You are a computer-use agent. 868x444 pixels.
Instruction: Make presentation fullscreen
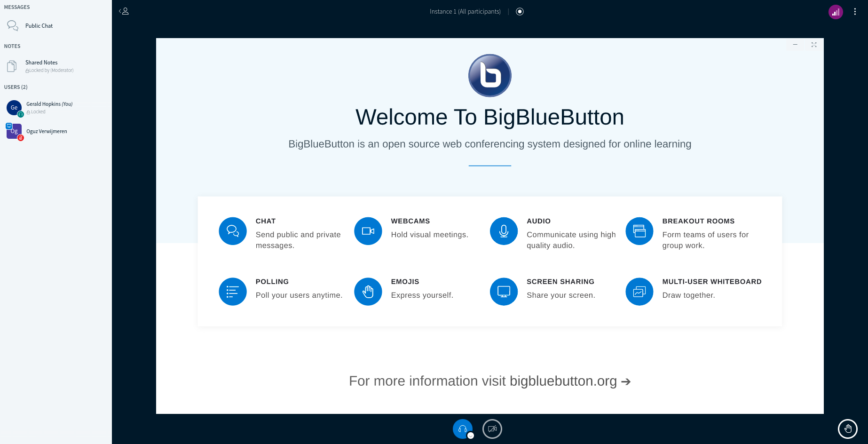point(814,45)
